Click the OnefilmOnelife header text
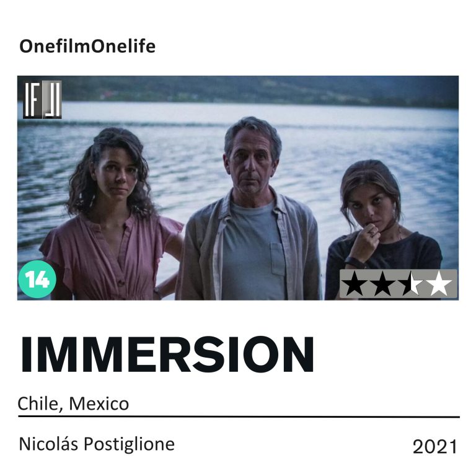The width and height of the screenshot is (476, 476). coord(87,46)
